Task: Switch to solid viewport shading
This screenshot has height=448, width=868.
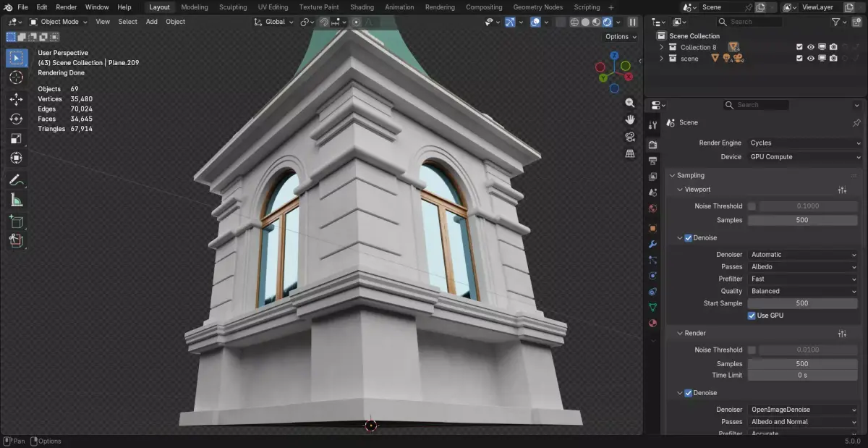Action: (x=585, y=22)
